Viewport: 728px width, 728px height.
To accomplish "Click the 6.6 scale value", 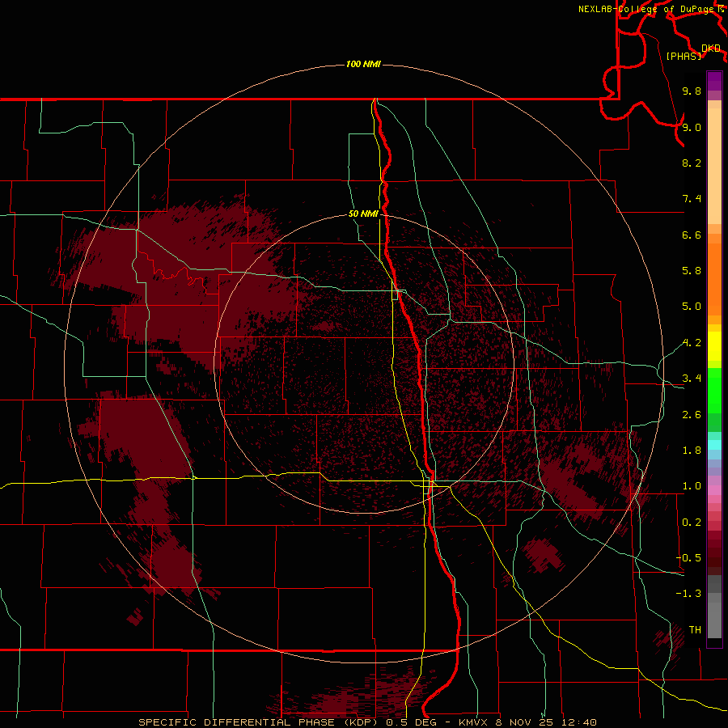I will pyautogui.click(x=692, y=235).
